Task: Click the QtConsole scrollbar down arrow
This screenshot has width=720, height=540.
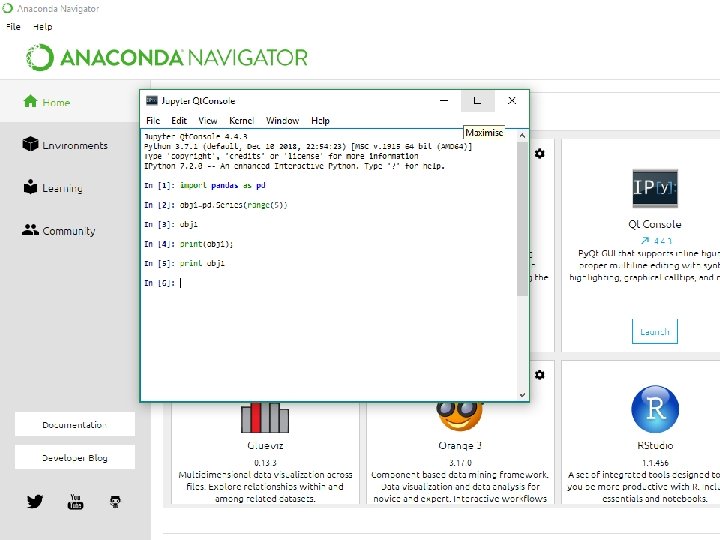Action: pyautogui.click(x=522, y=395)
